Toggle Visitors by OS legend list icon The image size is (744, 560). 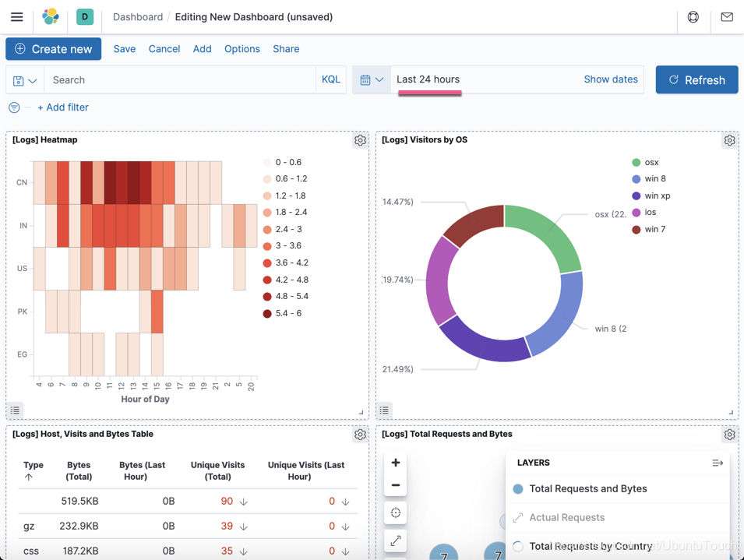click(384, 410)
